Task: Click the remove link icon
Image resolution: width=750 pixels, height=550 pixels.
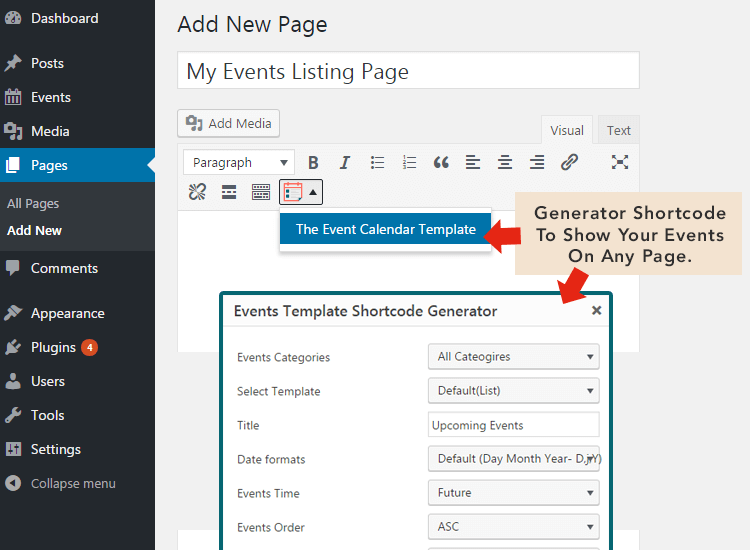Action: click(197, 192)
